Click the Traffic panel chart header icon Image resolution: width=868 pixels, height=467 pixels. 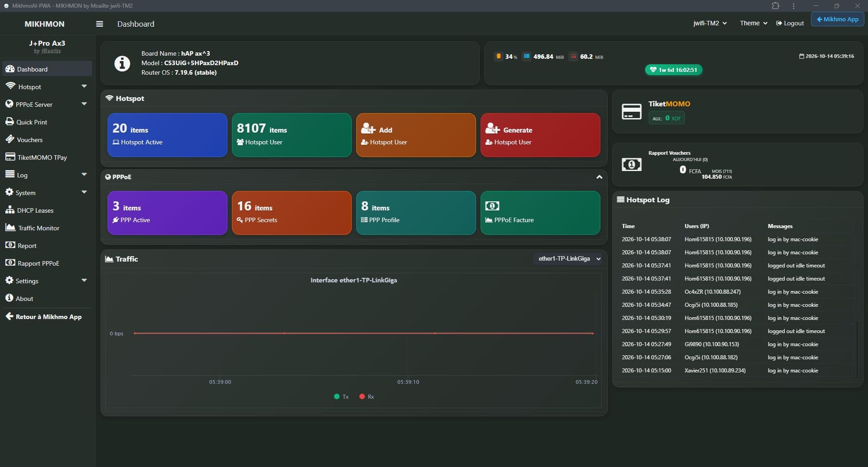coord(109,259)
